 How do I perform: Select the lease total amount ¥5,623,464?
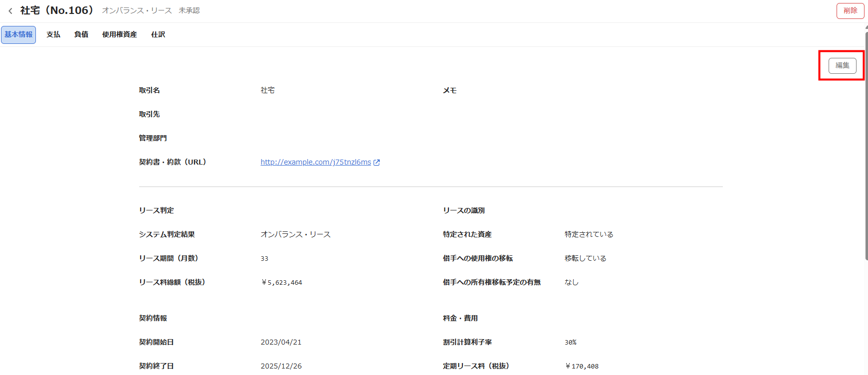pyautogui.click(x=281, y=283)
